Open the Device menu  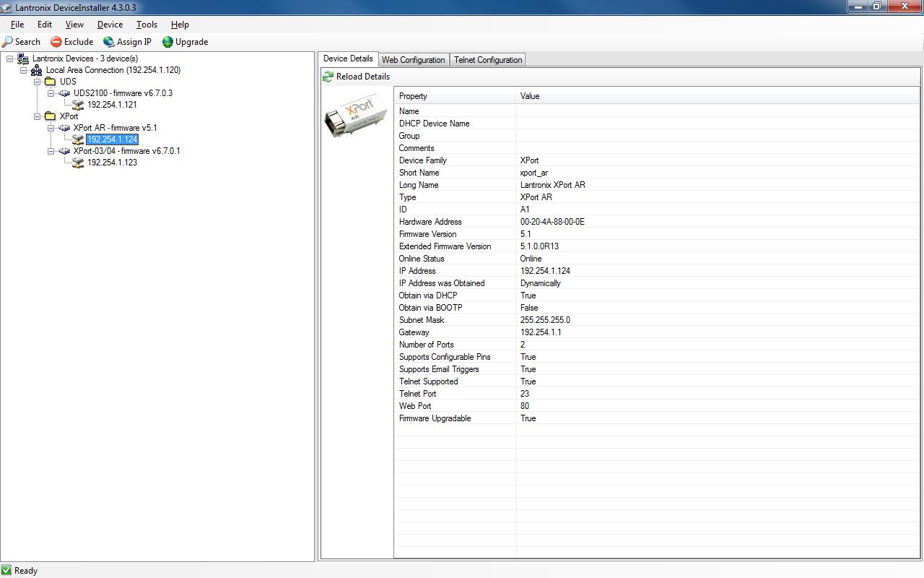[110, 25]
